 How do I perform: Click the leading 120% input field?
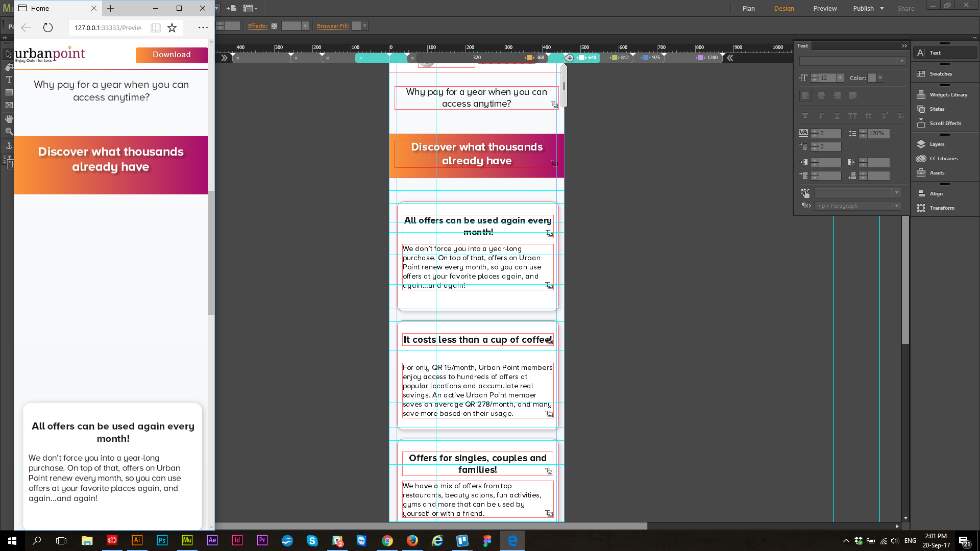coord(878,134)
